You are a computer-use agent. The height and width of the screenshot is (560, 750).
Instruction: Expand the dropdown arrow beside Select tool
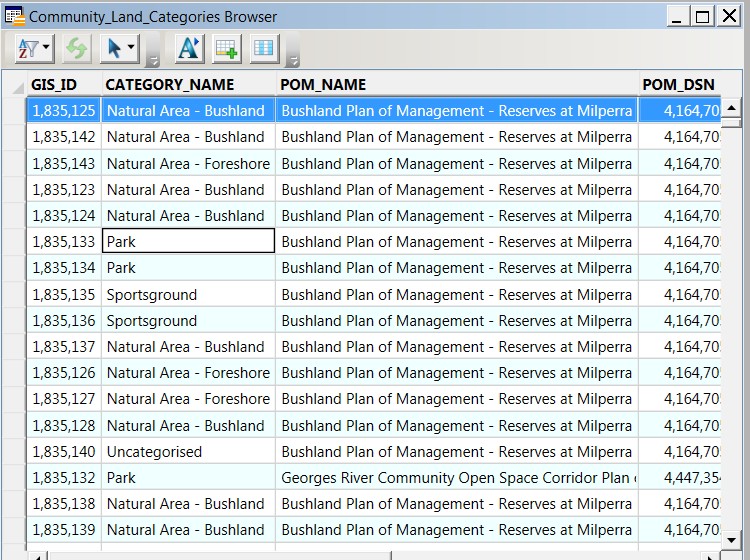(x=133, y=48)
